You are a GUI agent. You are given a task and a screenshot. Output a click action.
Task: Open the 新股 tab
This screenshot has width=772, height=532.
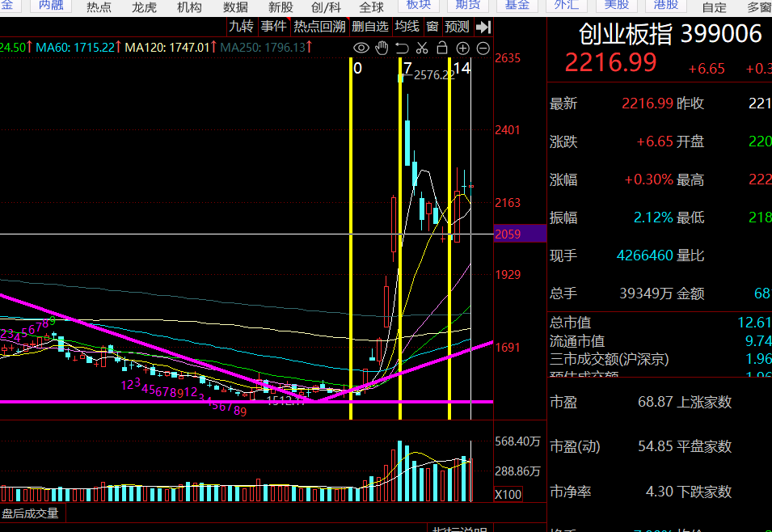coord(281,7)
